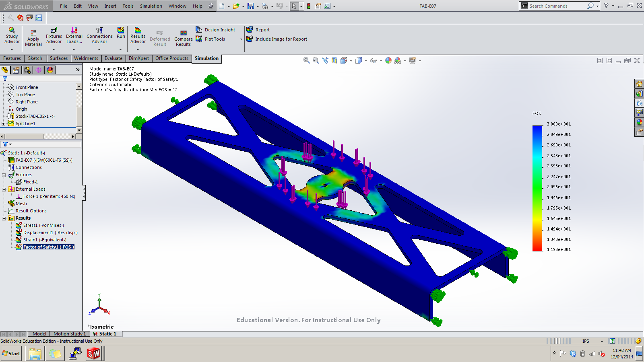Click the External Loads tool
The height and width of the screenshot is (362, 644).
(74, 36)
